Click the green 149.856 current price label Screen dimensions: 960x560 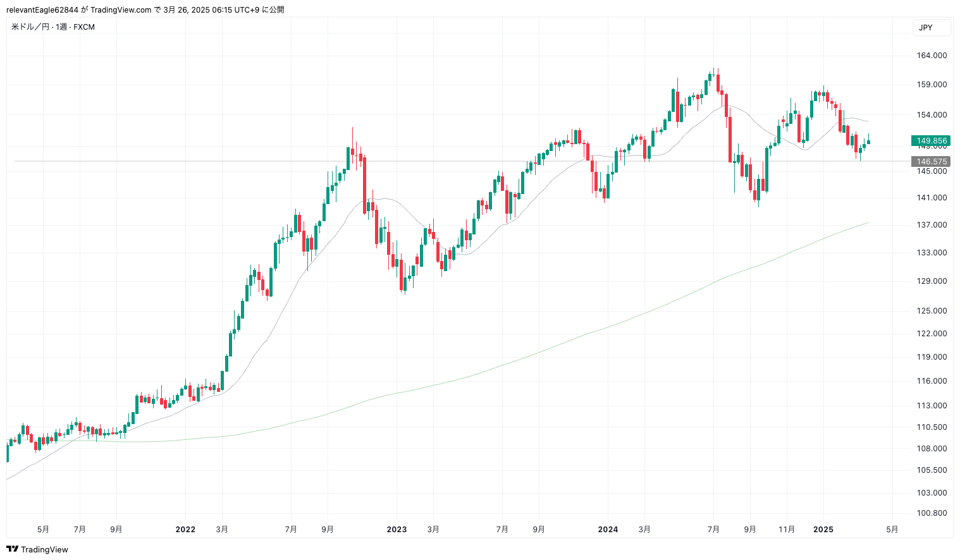tap(931, 141)
